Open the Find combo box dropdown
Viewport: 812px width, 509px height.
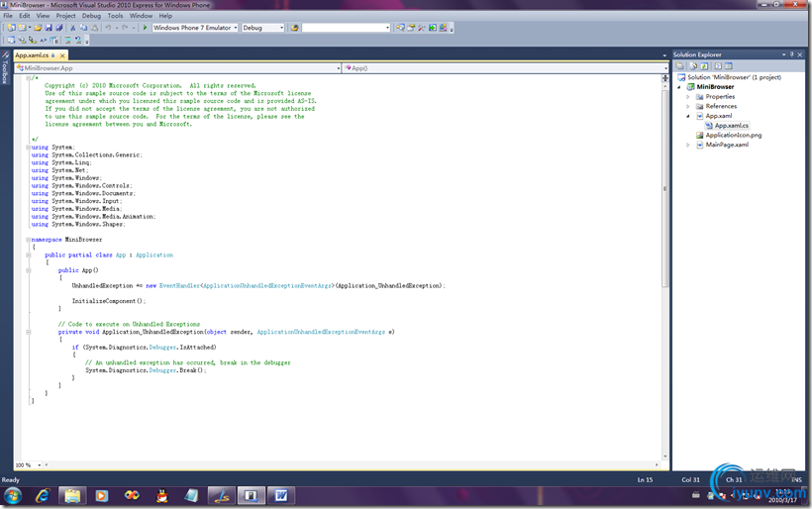387,28
